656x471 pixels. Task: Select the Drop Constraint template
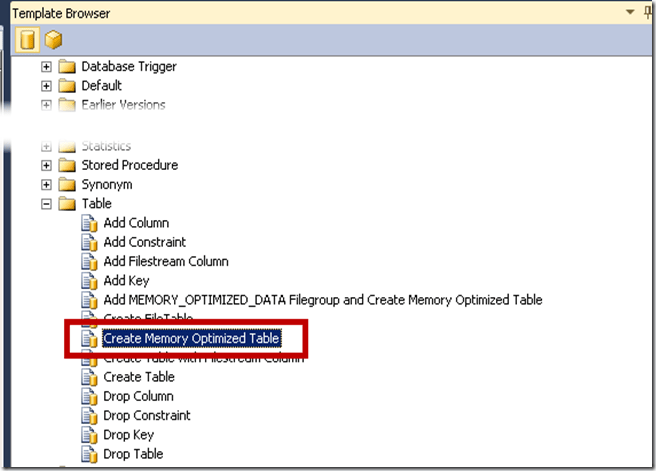(x=147, y=416)
